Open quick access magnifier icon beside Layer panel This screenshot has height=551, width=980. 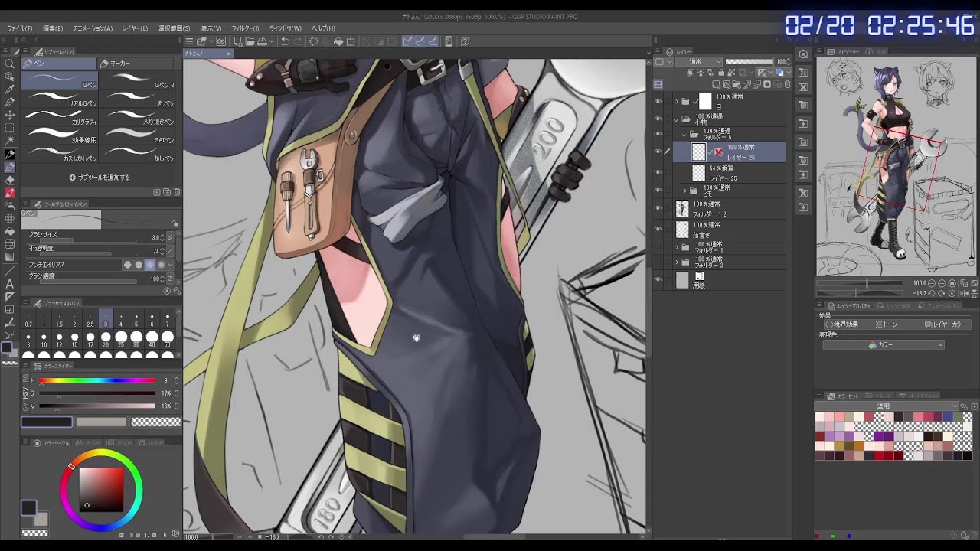click(803, 54)
